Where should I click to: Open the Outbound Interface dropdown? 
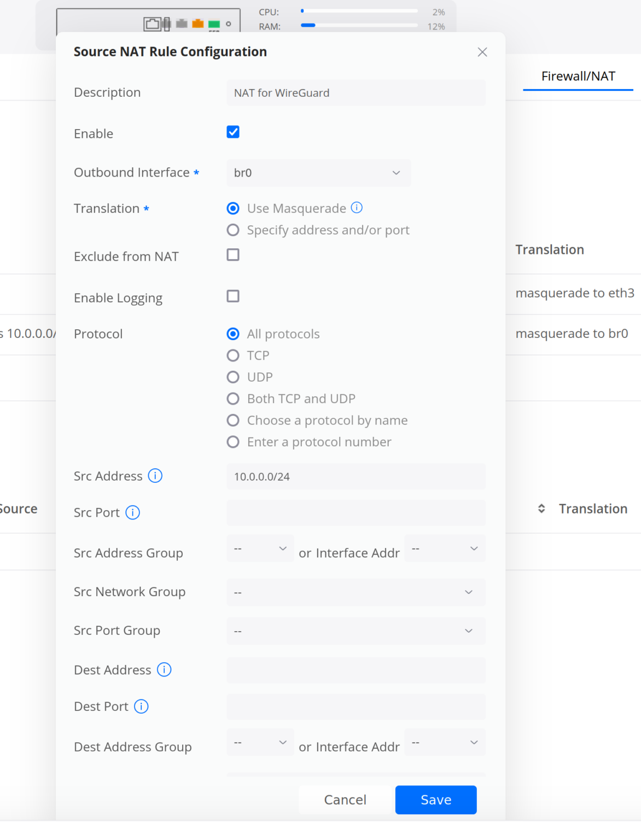click(318, 173)
